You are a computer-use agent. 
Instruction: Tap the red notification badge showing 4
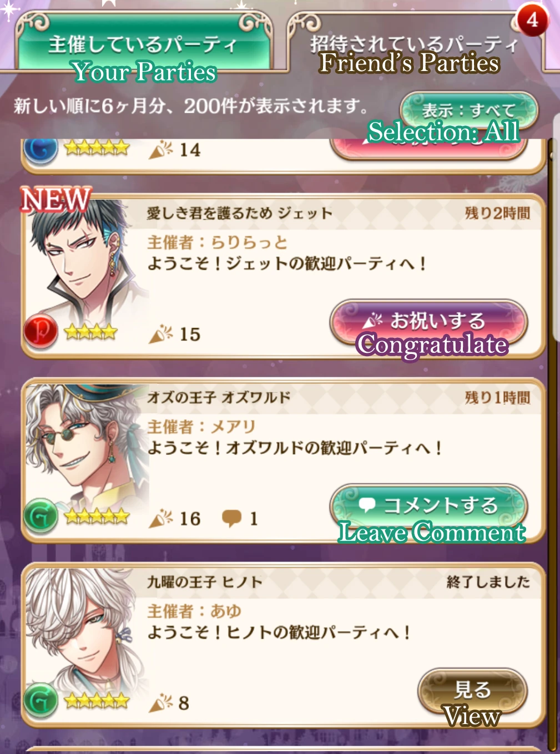point(532,19)
